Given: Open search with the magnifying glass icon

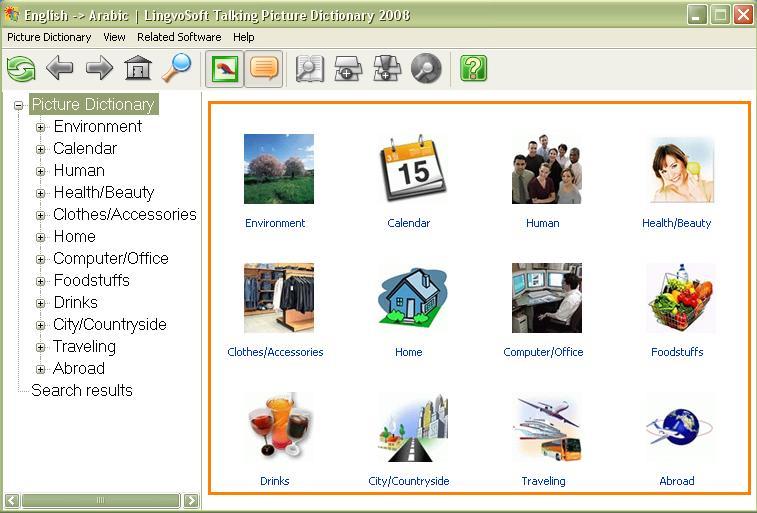Looking at the screenshot, I should (x=177, y=68).
